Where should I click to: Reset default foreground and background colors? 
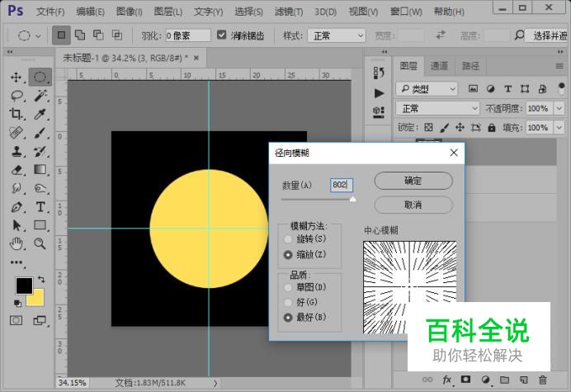(x=17, y=303)
